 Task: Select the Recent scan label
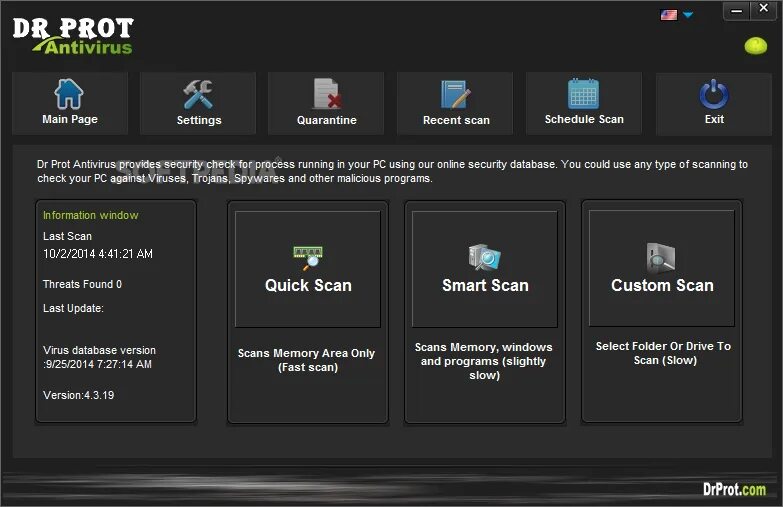tap(456, 120)
